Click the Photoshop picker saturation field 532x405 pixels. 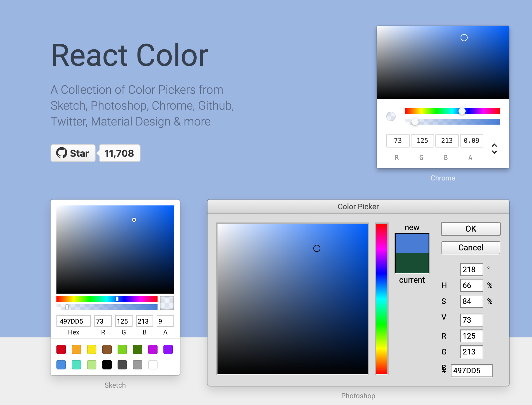click(x=293, y=299)
